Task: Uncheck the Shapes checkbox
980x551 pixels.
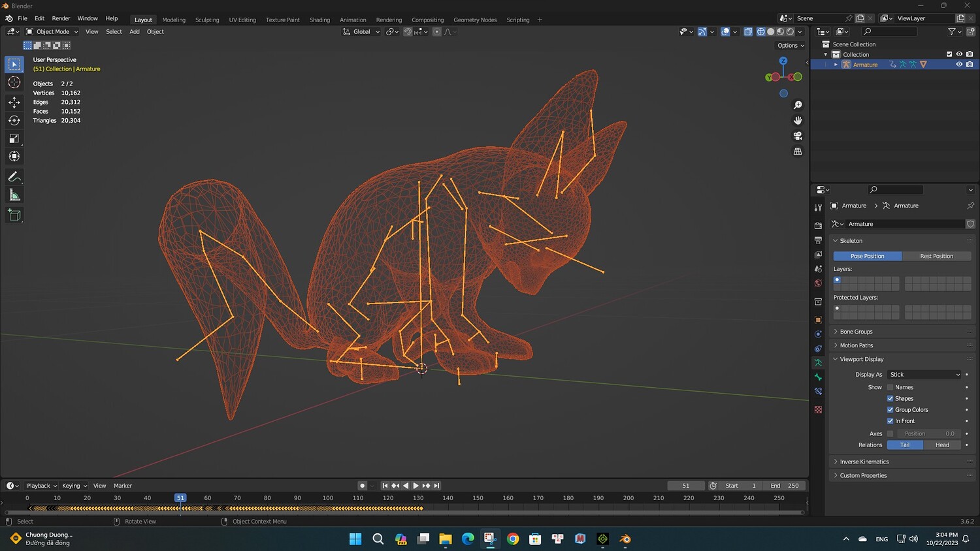Action: (890, 398)
